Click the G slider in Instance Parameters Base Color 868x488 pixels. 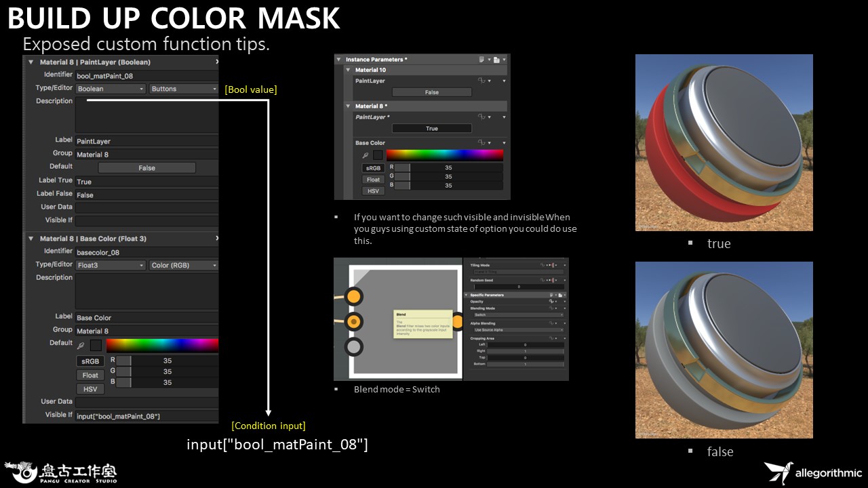(x=448, y=176)
